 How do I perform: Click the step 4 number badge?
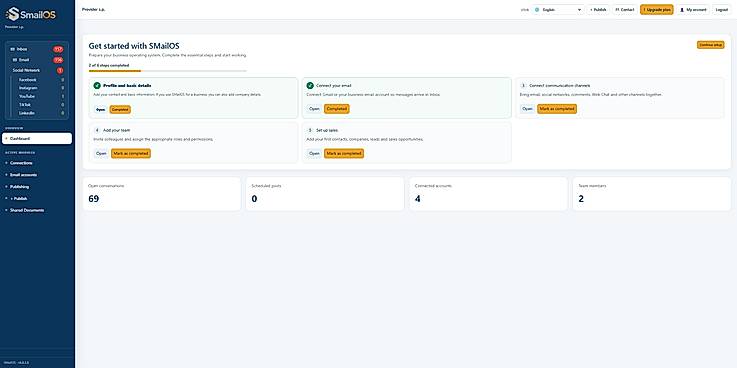tap(97, 130)
